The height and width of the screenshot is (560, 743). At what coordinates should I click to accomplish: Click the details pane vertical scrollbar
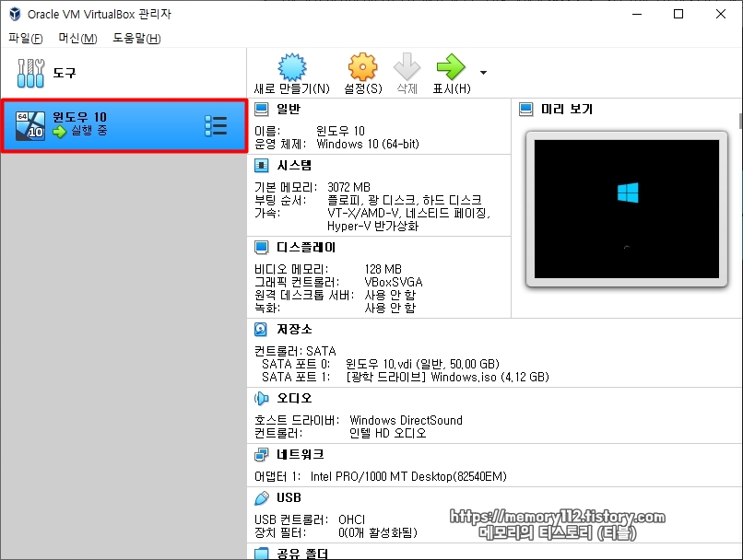coord(740,122)
